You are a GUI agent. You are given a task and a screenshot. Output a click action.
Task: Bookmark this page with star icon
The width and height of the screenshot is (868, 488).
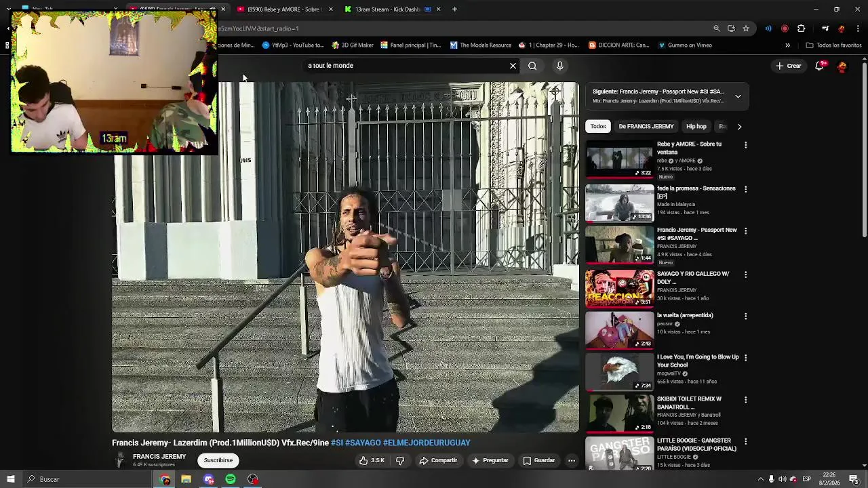746,28
